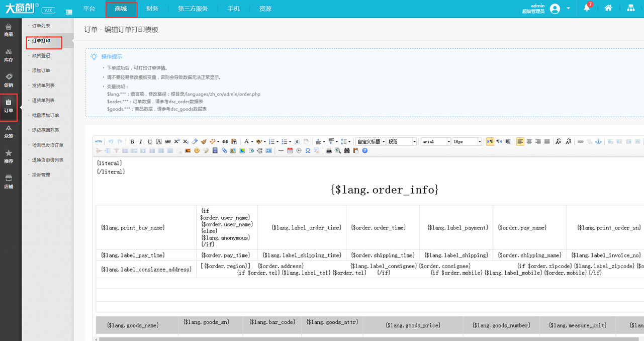Viewport: 644px width, 341px height.
Task: Apply italic formatting in the editor
Action: point(141,142)
